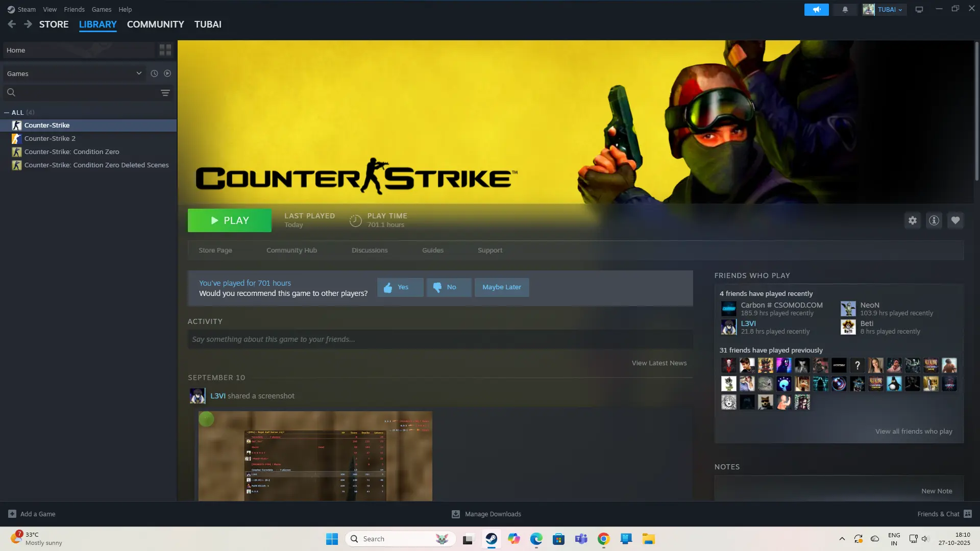This screenshot has width=980, height=551.
Task: Open Beti friend entry
Action: coord(880,327)
